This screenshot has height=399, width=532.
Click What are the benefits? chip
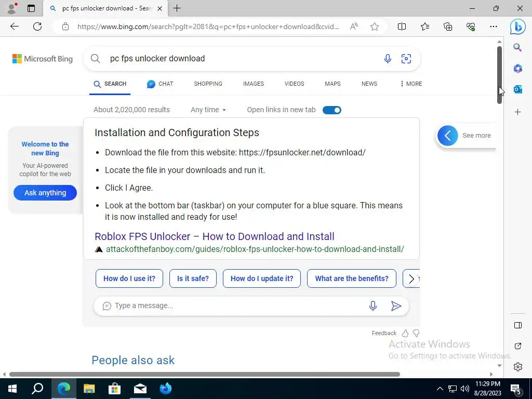pyautogui.click(x=352, y=278)
